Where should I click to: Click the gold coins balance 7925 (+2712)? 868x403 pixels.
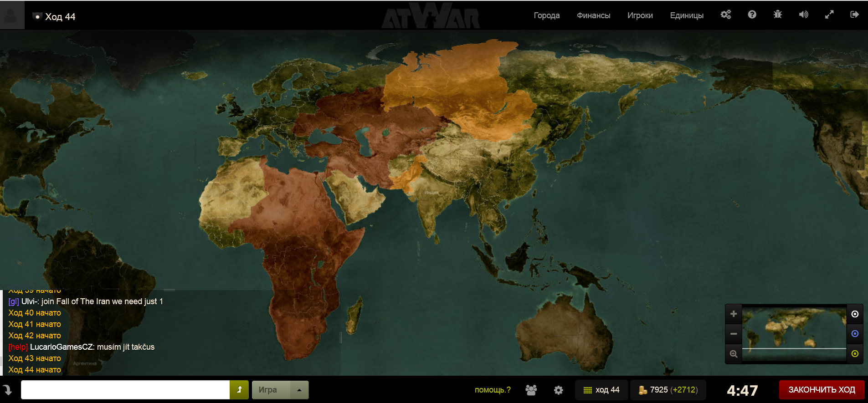point(668,390)
